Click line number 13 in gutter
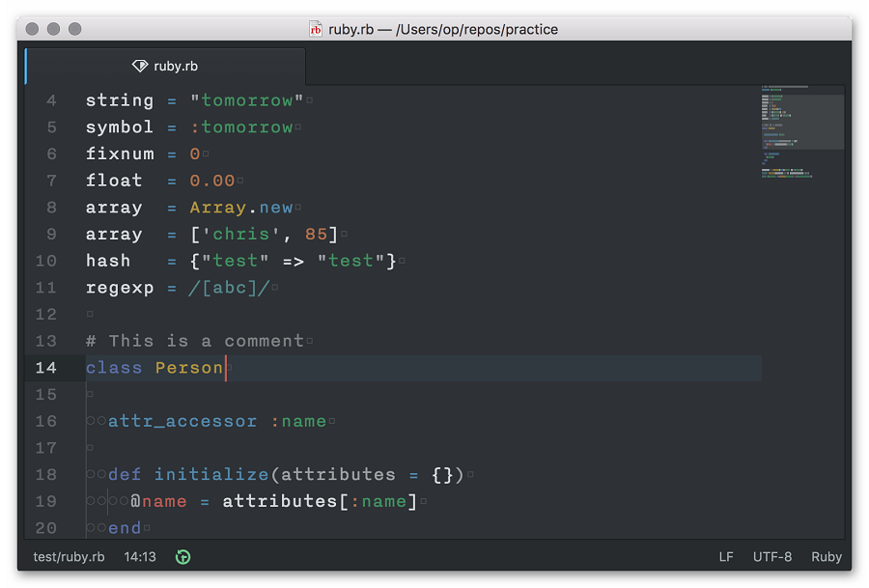 click(x=46, y=341)
